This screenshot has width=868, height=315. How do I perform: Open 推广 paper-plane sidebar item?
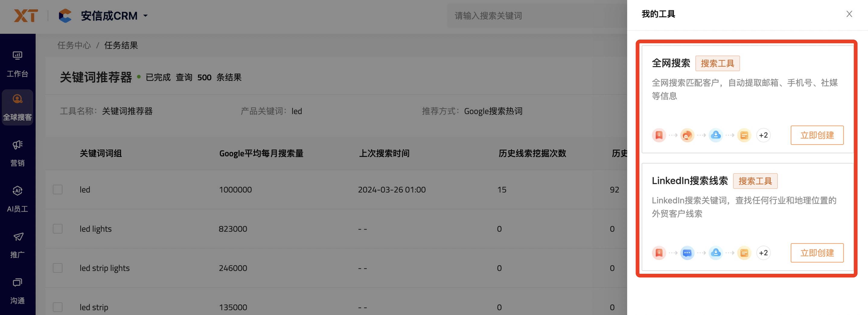(18, 245)
